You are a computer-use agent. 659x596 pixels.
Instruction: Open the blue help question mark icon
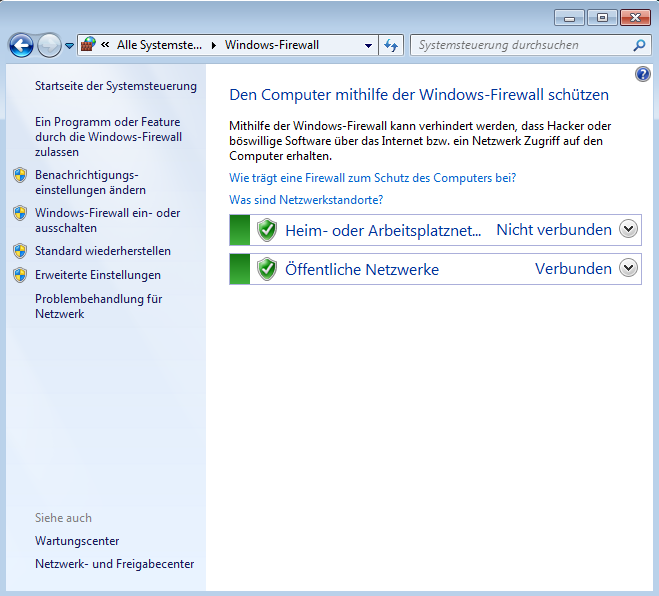pos(643,74)
